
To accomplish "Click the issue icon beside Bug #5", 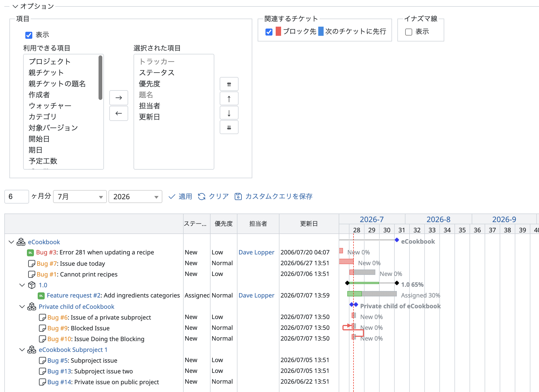I will tap(43, 360).
